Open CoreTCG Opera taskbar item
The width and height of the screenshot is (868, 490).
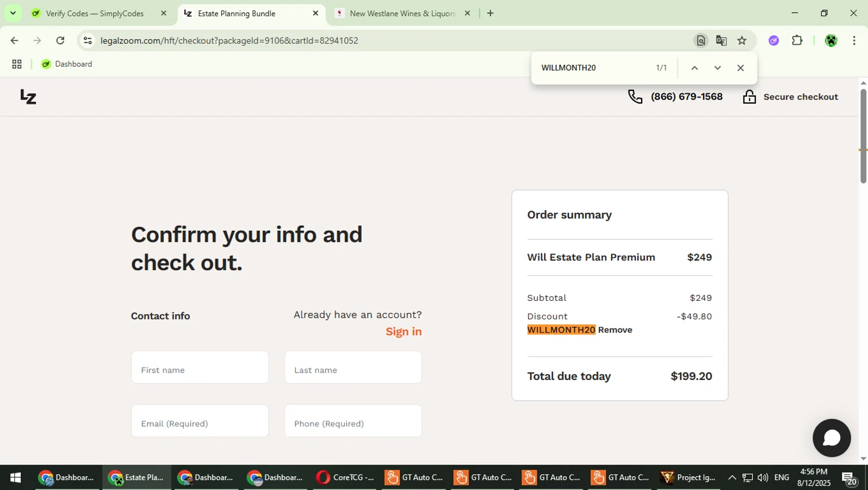(x=345, y=478)
